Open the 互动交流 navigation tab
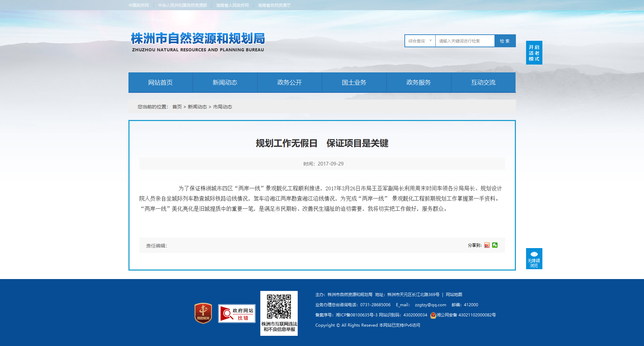 483,82
